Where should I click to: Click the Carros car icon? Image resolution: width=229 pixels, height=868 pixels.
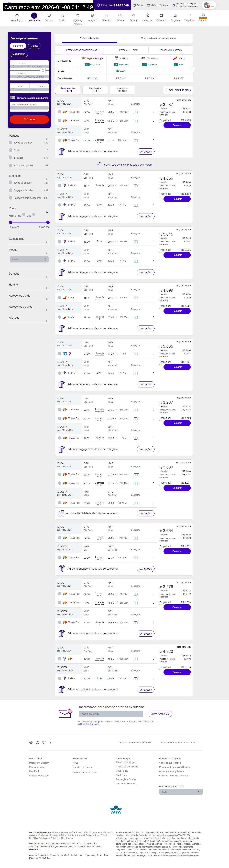click(x=120, y=16)
